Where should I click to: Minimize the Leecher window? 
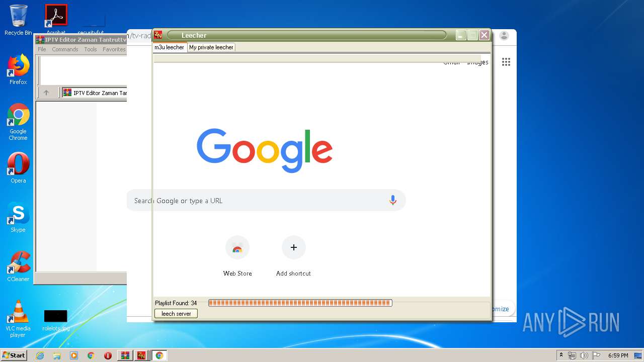pos(461,35)
